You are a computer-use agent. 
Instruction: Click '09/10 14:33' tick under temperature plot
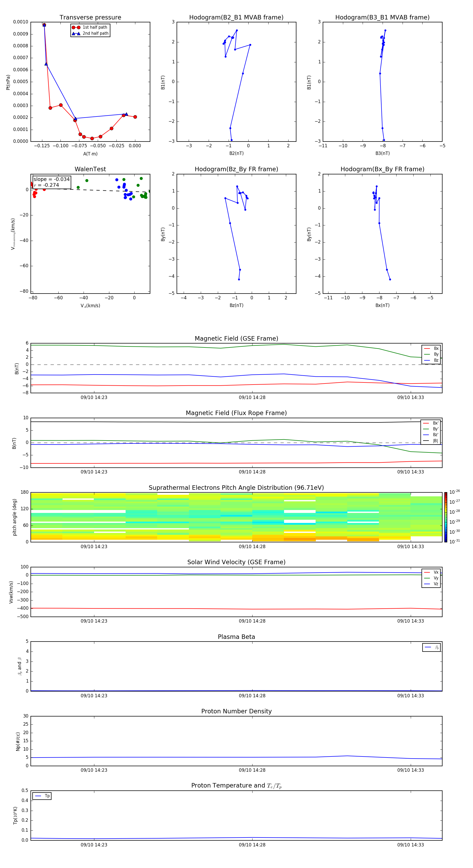click(x=410, y=845)
